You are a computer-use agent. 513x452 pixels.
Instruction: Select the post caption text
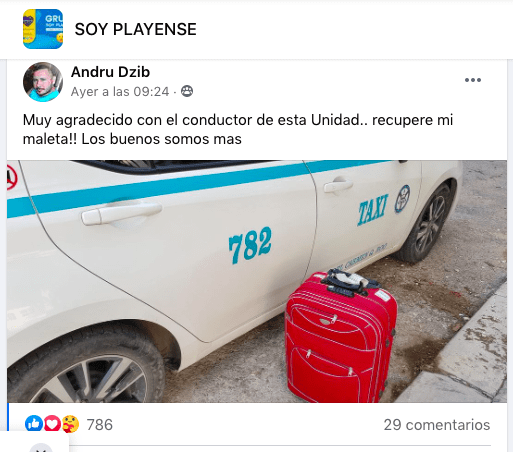pyautogui.click(x=238, y=130)
